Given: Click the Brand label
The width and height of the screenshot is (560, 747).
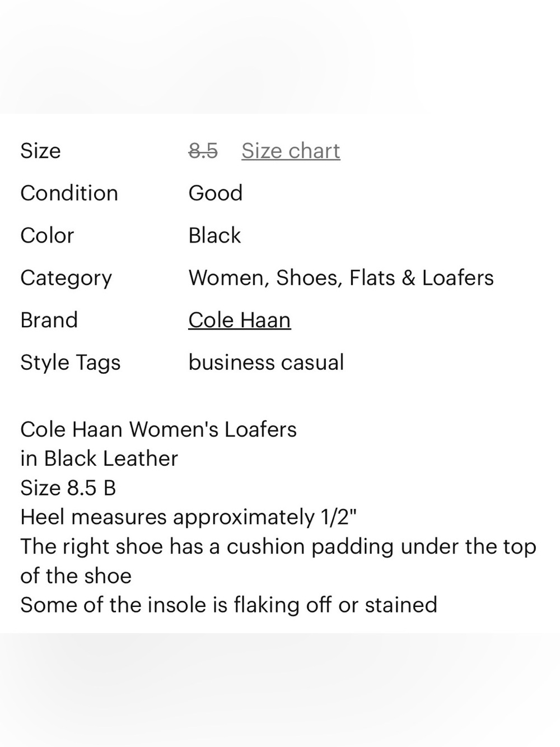Looking at the screenshot, I should pyautogui.click(x=49, y=320).
